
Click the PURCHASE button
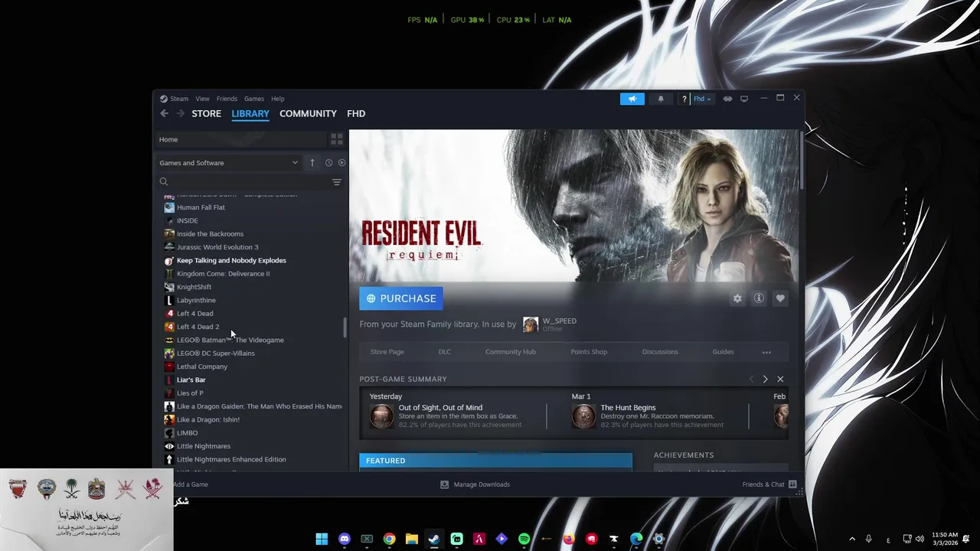[401, 298]
